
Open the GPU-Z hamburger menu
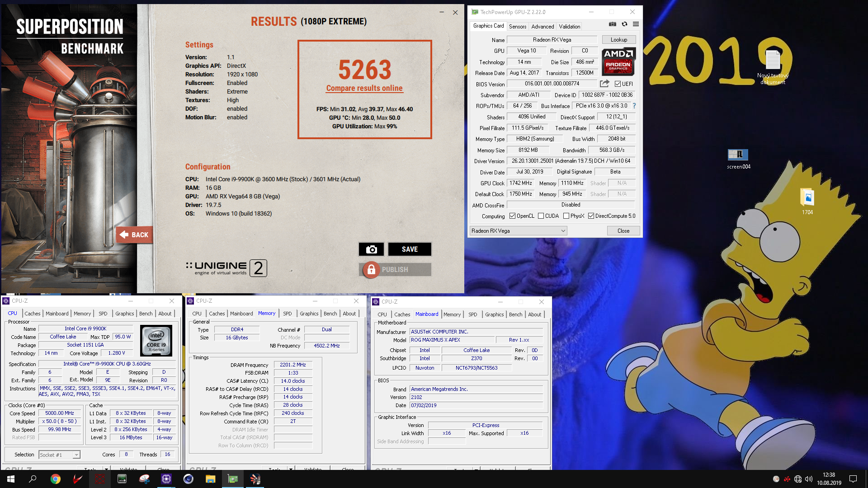point(636,24)
